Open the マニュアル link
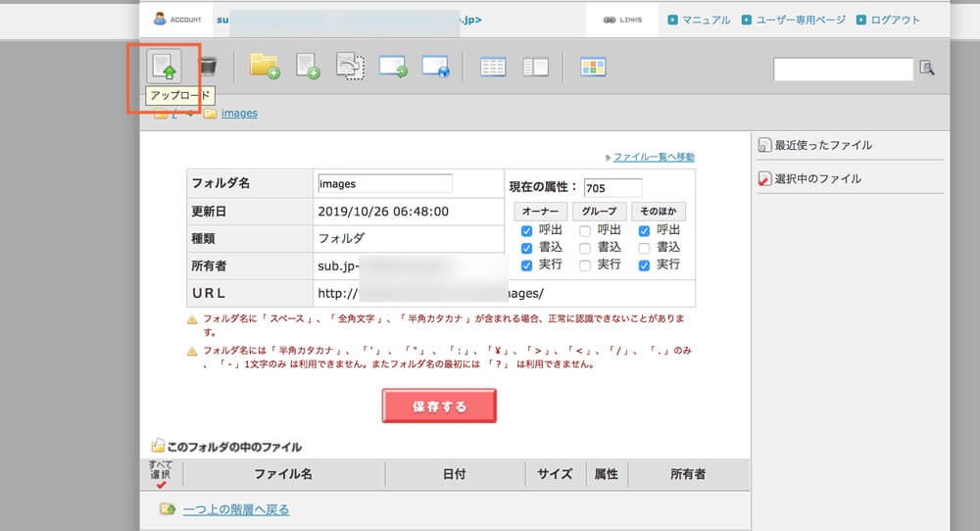980x531 pixels. click(x=706, y=20)
